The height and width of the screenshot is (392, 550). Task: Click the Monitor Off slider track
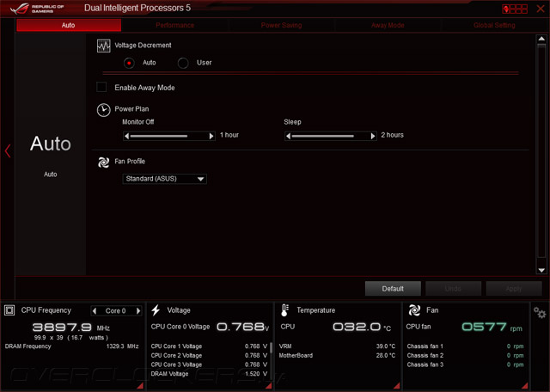coord(168,136)
